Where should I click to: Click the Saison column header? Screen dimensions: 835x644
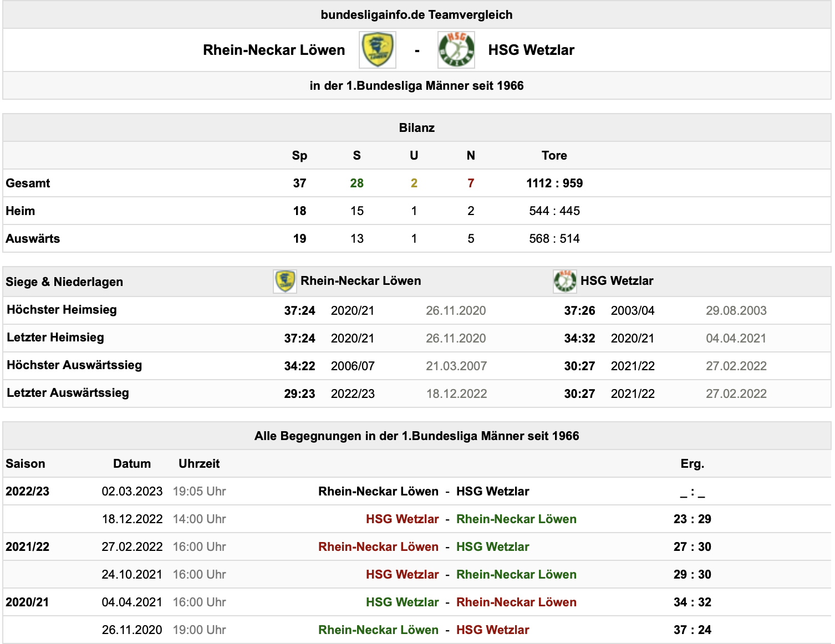coord(26,464)
